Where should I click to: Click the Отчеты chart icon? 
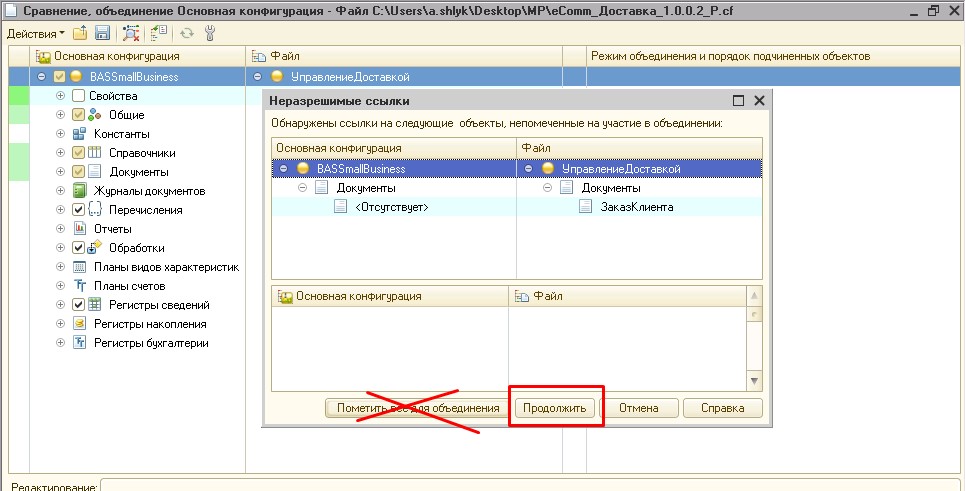click(80, 229)
